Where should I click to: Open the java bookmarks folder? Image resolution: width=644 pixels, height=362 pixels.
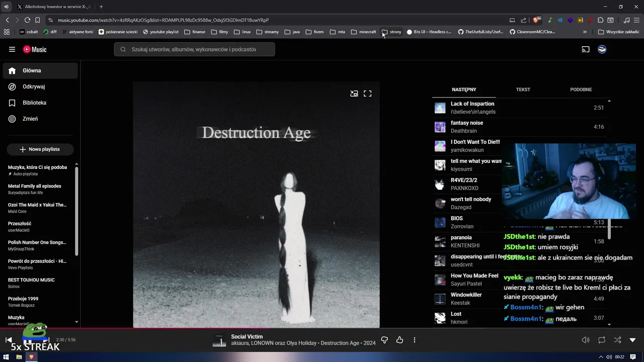tap(292, 32)
